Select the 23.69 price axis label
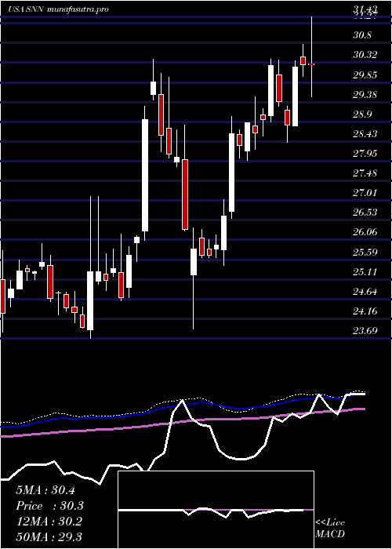The height and width of the screenshot is (549, 392). pos(365,331)
